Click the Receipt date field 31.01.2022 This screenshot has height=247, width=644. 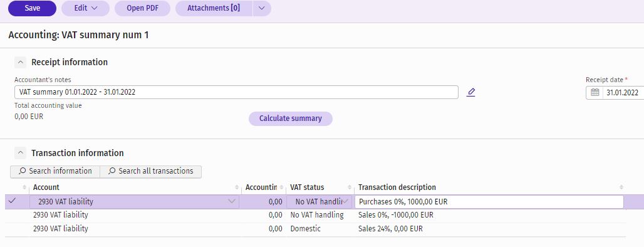click(623, 93)
